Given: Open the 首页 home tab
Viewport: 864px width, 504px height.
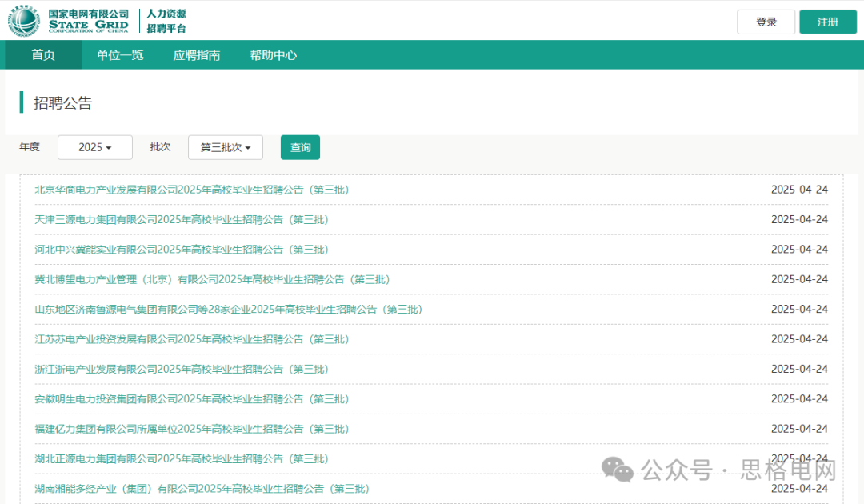Looking at the screenshot, I should pos(43,55).
